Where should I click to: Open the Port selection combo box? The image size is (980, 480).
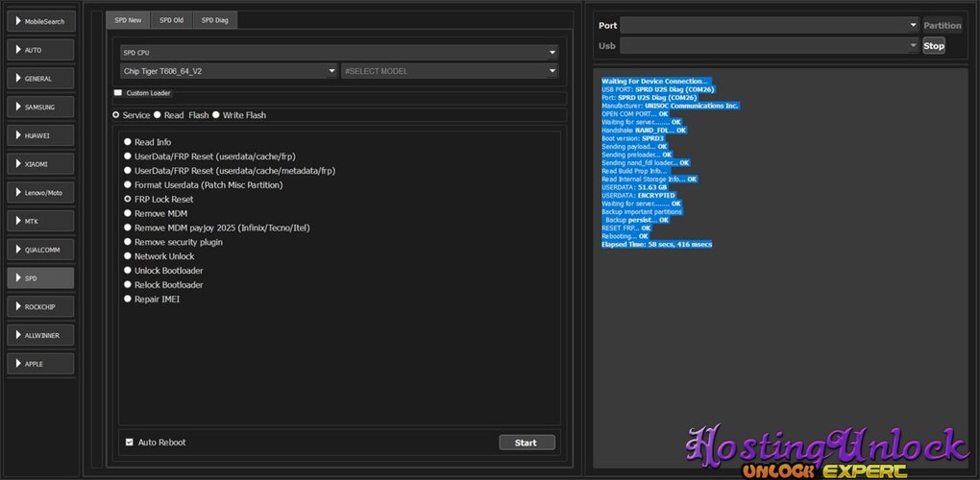click(x=769, y=25)
